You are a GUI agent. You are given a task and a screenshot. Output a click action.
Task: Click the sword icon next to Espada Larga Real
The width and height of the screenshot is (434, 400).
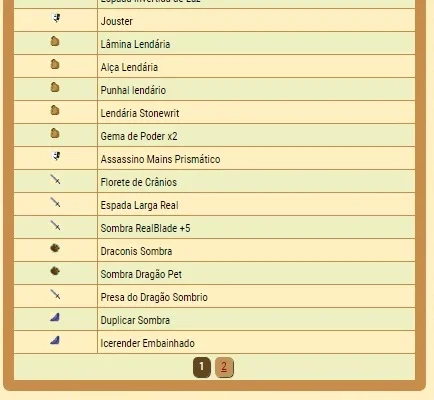coord(55,202)
